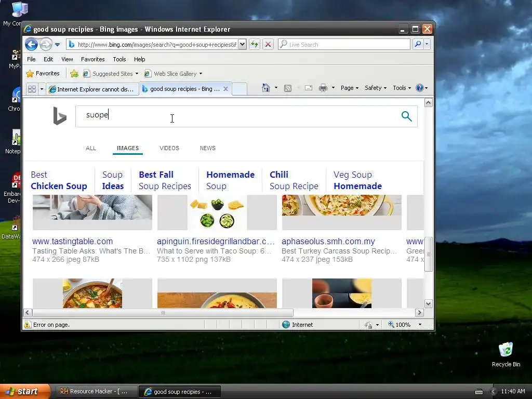Image resolution: width=532 pixels, height=399 pixels.
Task: Click the address bar URL field
Action: click(153, 45)
